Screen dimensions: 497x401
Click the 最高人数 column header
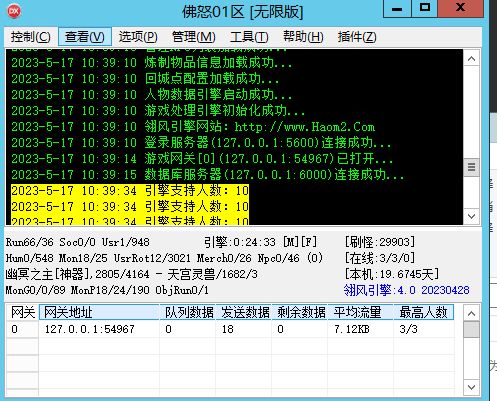tap(424, 312)
